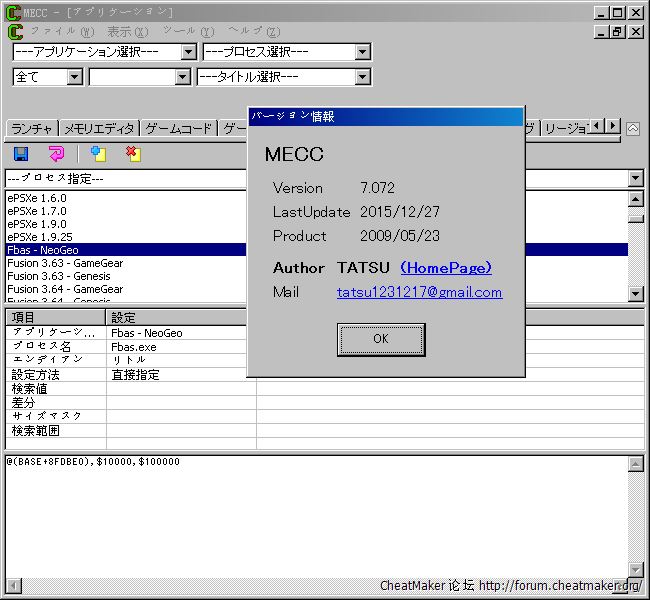650x600 pixels.
Task: Open the ランチャ tab
Action: click(31, 129)
